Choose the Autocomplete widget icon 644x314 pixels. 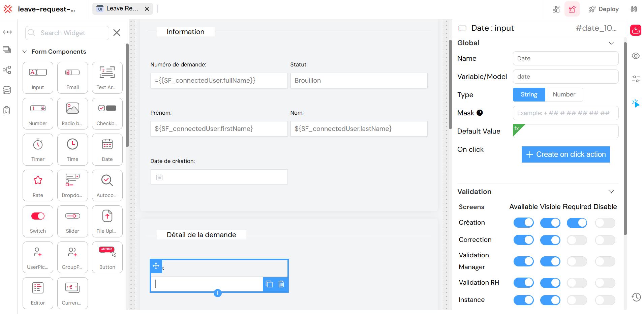tap(107, 185)
